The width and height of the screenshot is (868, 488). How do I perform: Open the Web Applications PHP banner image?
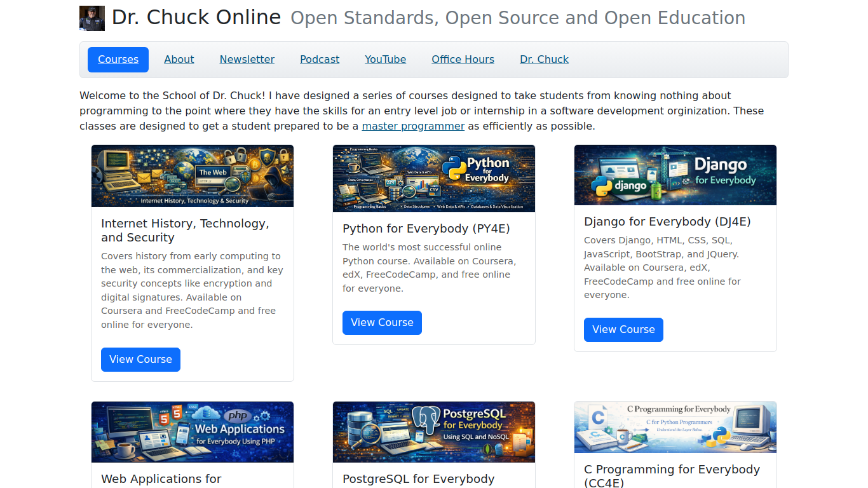(193, 432)
